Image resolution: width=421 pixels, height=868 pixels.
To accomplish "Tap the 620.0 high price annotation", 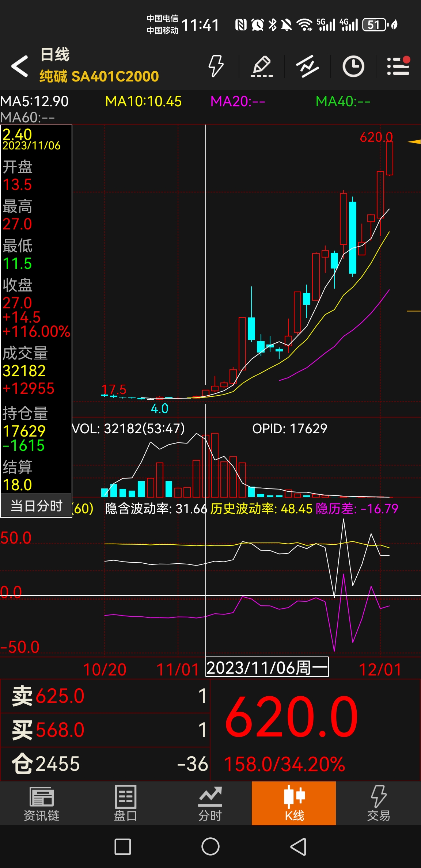I will coord(376,137).
